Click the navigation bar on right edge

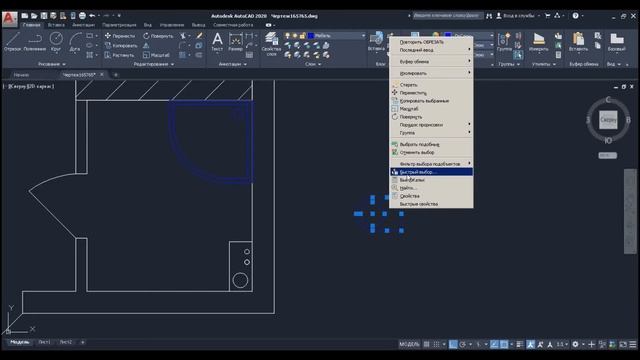coord(630,211)
